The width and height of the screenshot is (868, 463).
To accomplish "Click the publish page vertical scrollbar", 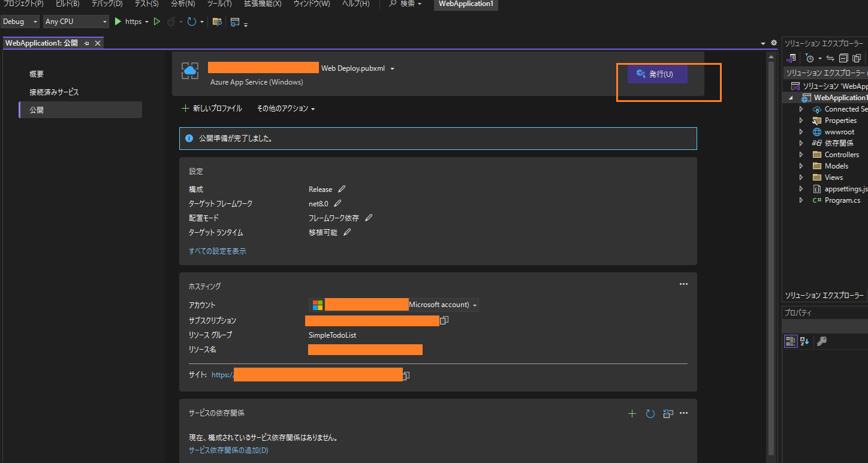I will click(771, 258).
